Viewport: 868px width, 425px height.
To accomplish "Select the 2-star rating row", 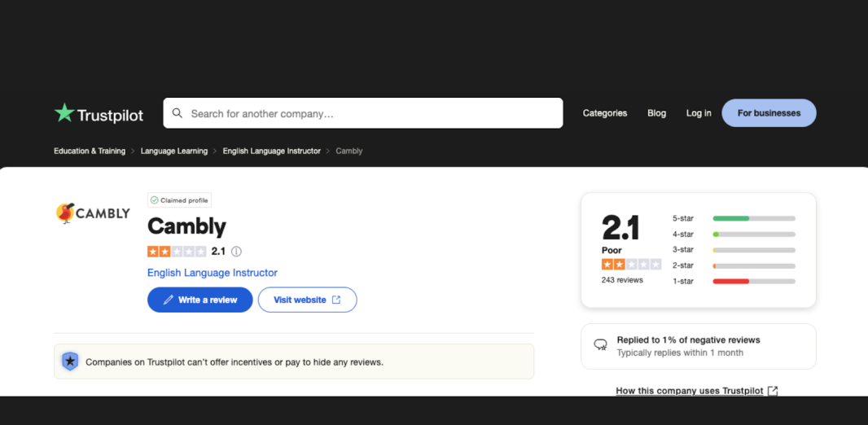I will tap(734, 265).
